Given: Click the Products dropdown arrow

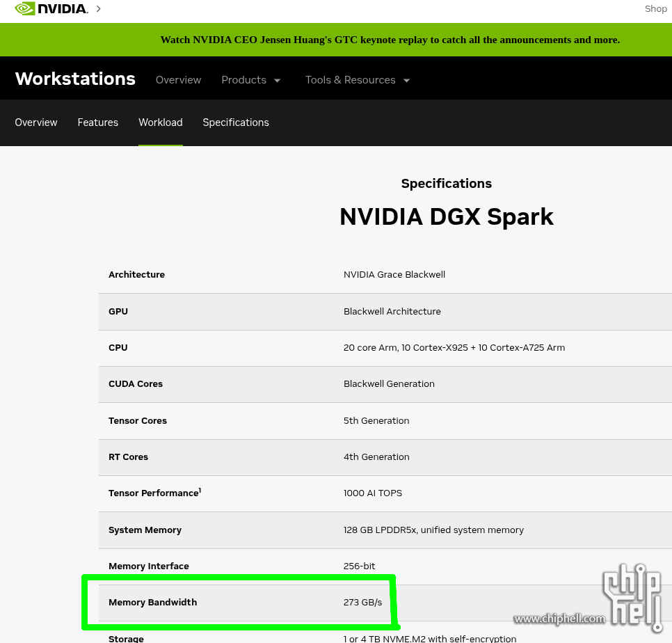Looking at the screenshot, I should [278, 81].
